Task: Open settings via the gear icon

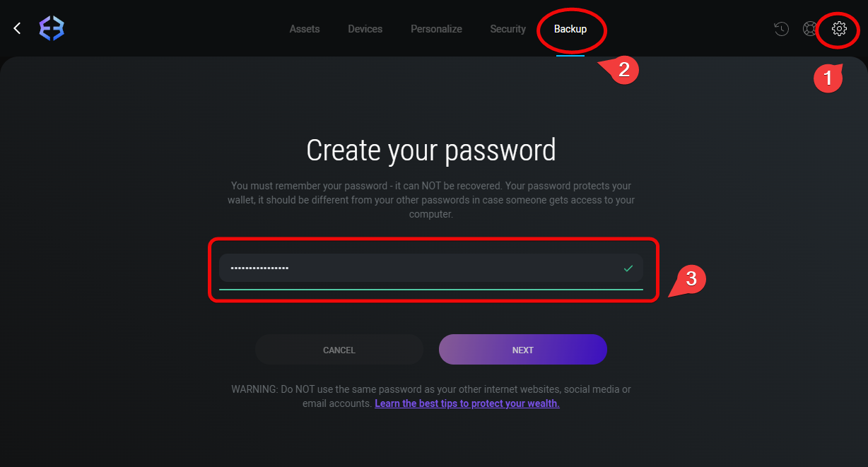Action: pyautogui.click(x=839, y=29)
